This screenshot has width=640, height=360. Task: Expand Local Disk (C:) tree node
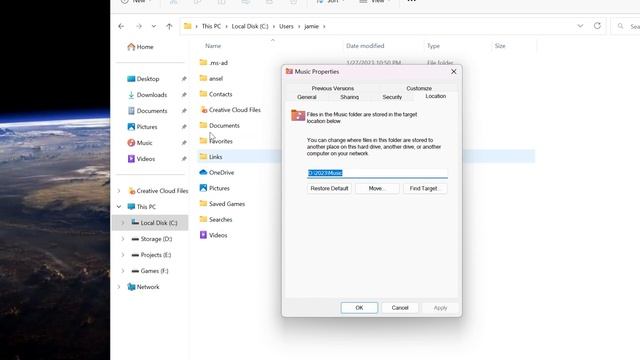(x=123, y=223)
